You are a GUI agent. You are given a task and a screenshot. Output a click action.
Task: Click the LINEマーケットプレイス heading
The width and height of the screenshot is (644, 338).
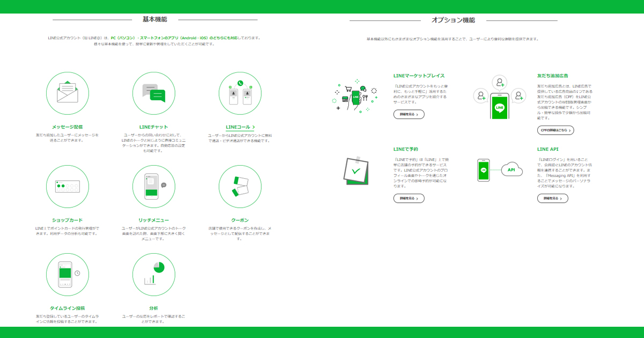(419, 76)
